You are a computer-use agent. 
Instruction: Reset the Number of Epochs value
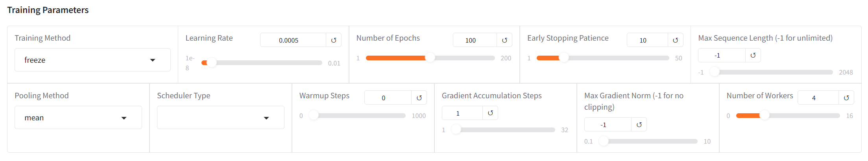(x=504, y=40)
